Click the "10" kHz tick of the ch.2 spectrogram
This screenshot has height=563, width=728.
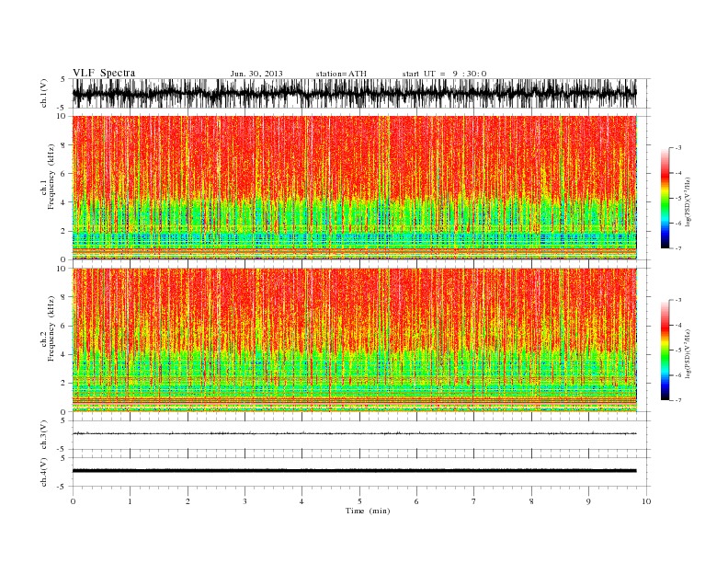tap(62, 269)
